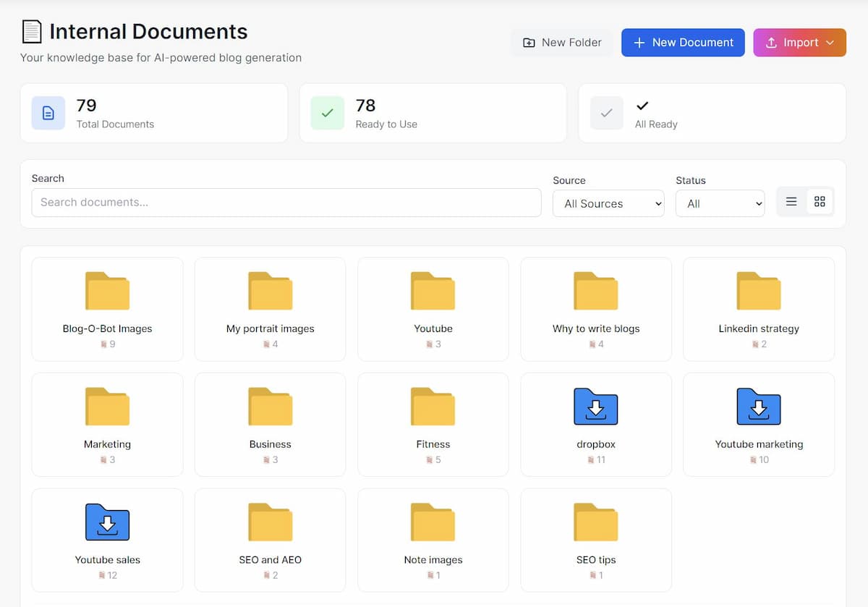Viewport: 868px width, 607px height.
Task: Click the New Folder button
Action: point(562,43)
